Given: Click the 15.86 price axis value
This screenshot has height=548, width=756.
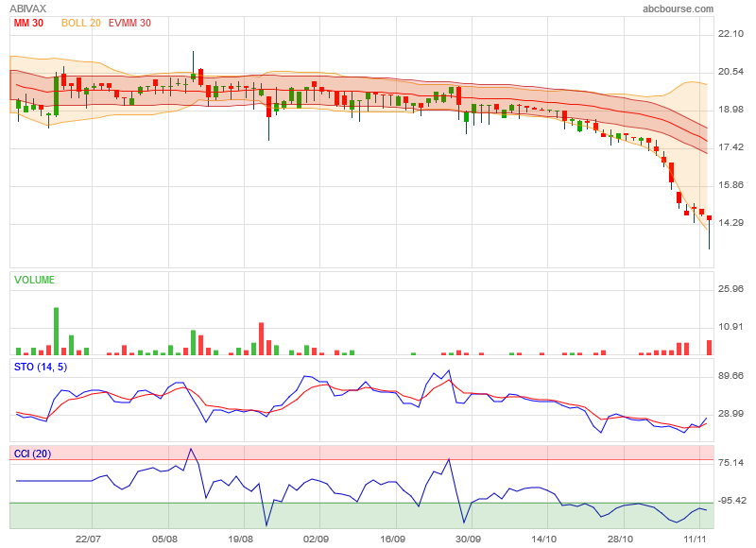Looking at the screenshot, I should click(730, 184).
